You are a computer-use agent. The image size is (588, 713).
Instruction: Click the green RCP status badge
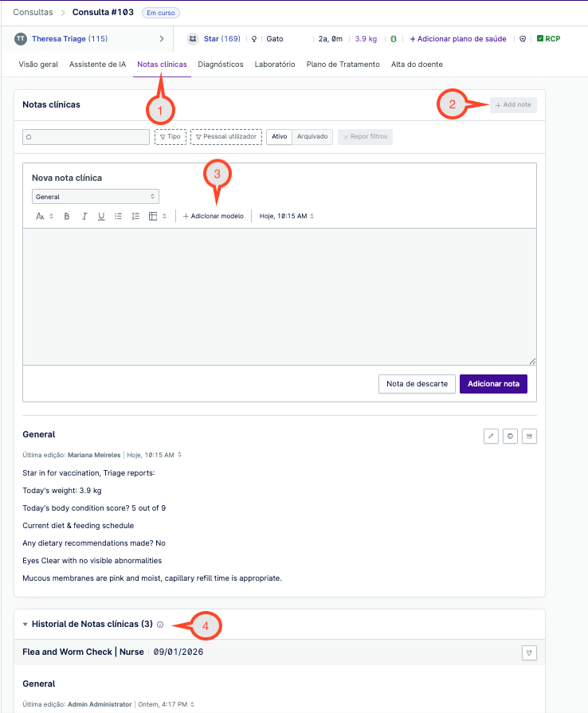pyautogui.click(x=548, y=39)
